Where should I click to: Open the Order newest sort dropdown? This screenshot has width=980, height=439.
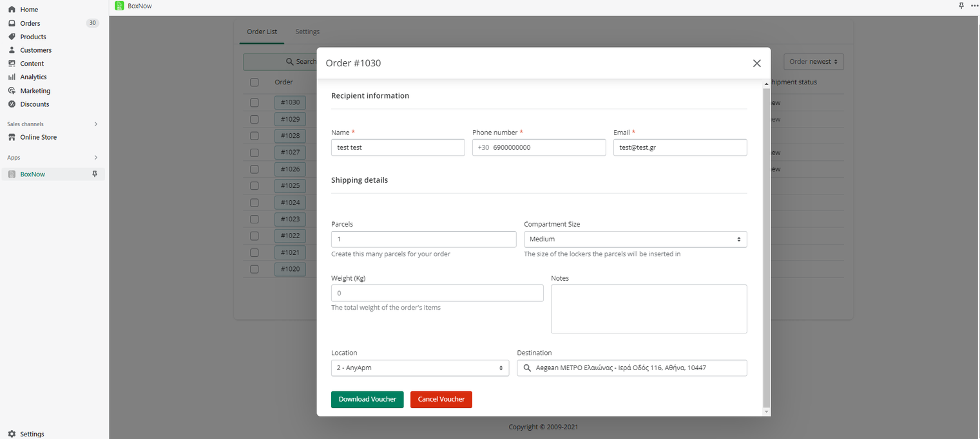point(813,62)
